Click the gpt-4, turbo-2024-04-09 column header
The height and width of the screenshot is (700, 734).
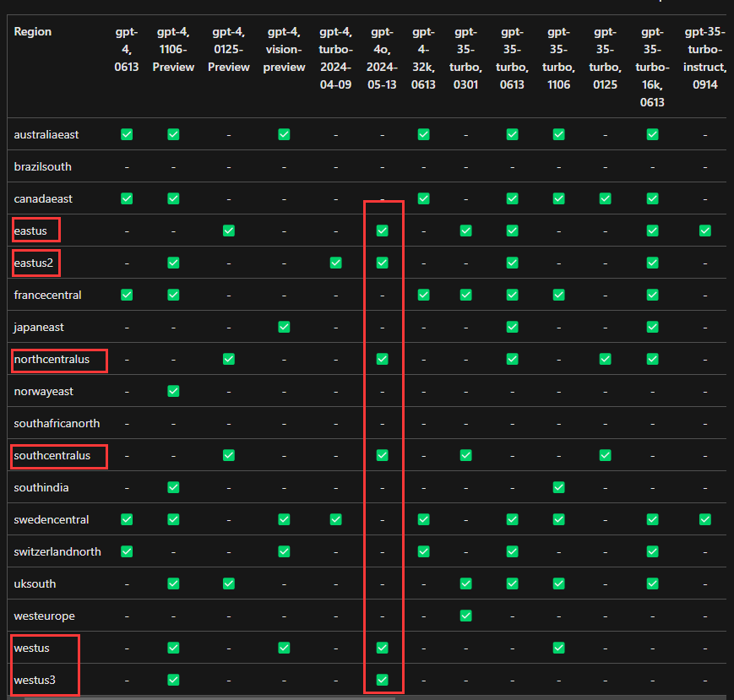pyautogui.click(x=335, y=58)
